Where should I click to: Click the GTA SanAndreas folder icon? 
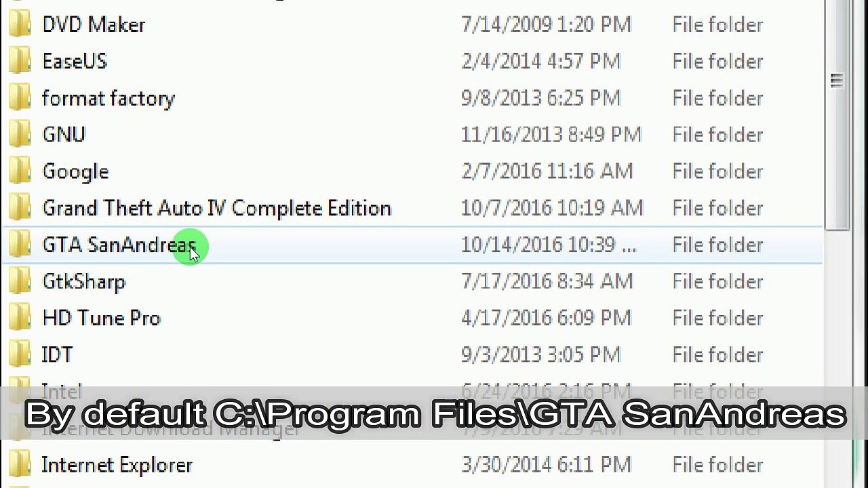point(20,244)
